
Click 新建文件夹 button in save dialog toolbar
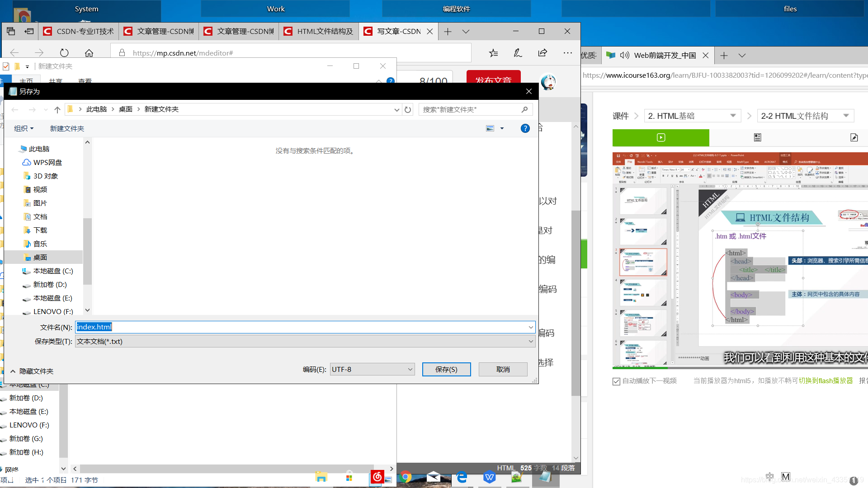click(67, 128)
